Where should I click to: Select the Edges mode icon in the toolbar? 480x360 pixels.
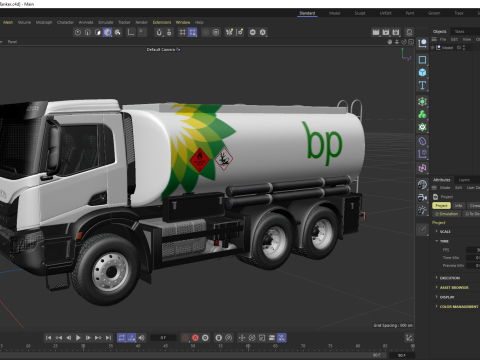coord(88,32)
